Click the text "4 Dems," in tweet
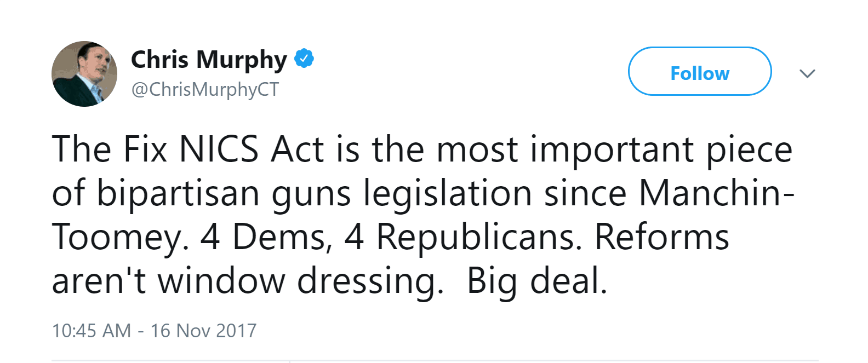The width and height of the screenshot is (868, 363). tap(266, 237)
